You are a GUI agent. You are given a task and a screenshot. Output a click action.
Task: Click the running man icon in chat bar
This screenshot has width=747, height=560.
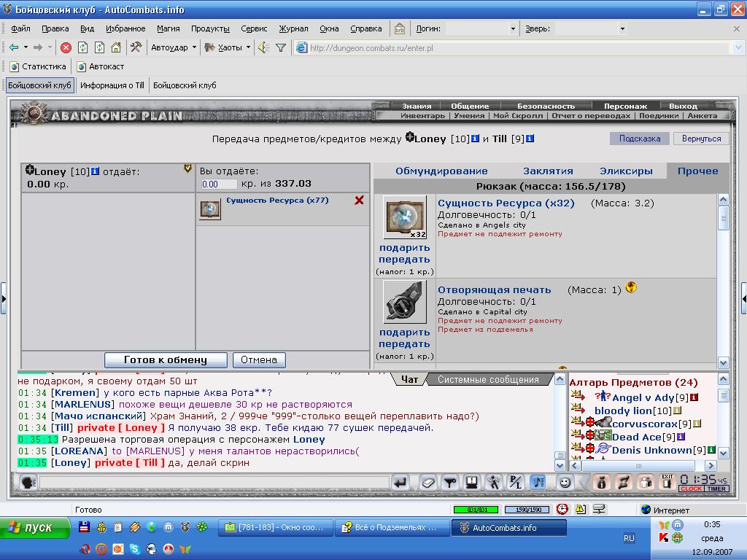pyautogui.click(x=494, y=483)
